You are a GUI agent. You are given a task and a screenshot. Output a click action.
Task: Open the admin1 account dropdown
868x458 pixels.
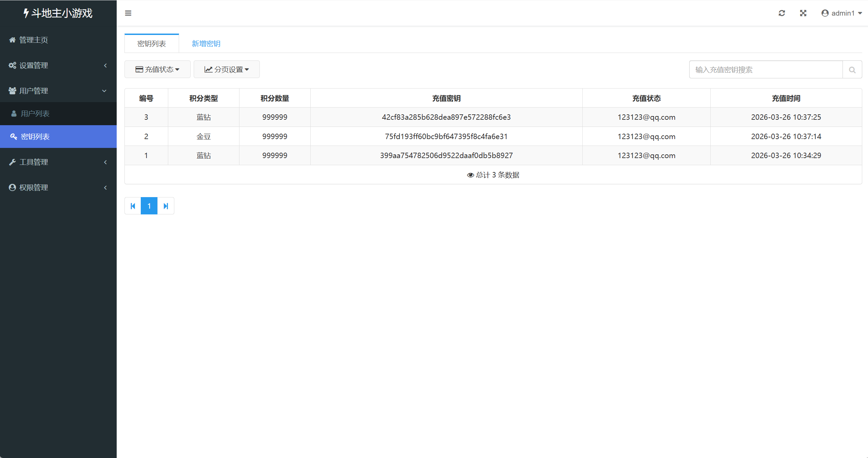pyautogui.click(x=842, y=13)
